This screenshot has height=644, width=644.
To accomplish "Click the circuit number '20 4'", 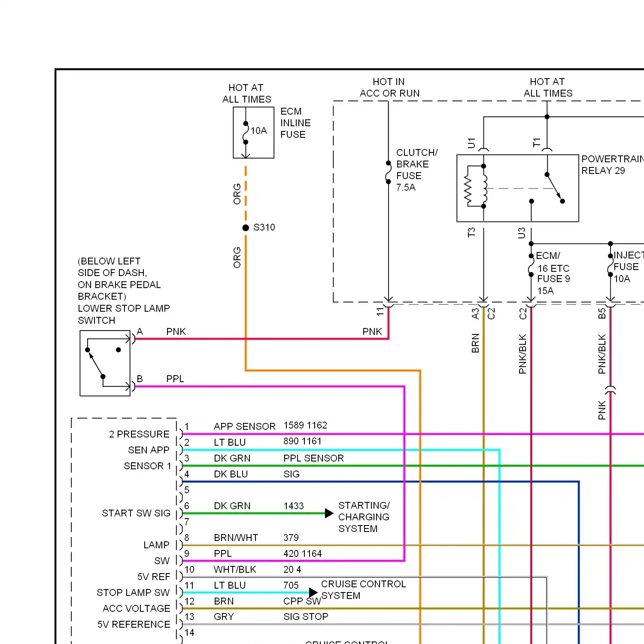I will point(292,569).
